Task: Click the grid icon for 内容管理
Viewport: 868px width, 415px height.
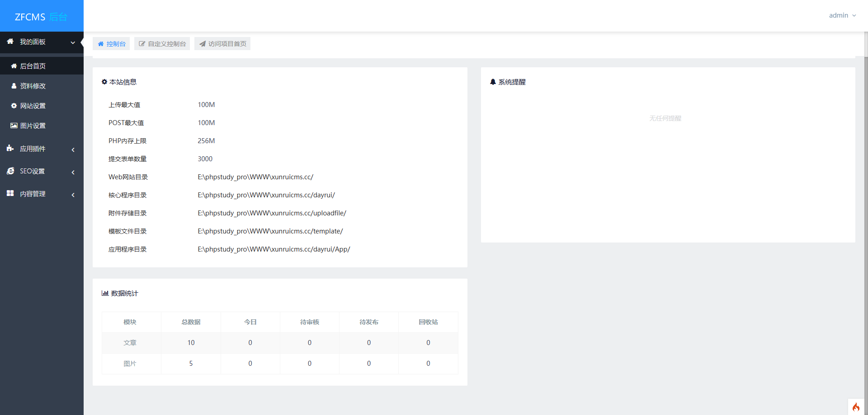Action: point(10,193)
